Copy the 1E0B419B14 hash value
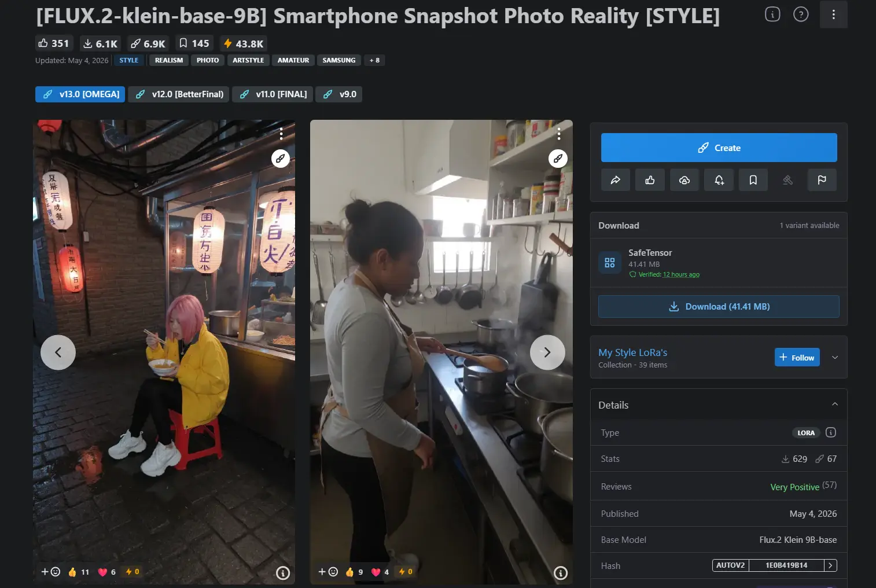Screen dimensions: 876x588 pyautogui.click(x=786, y=565)
